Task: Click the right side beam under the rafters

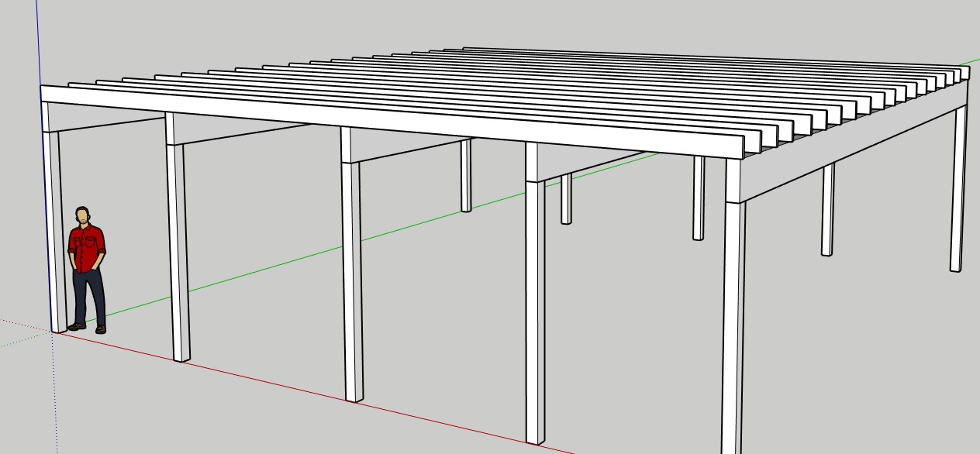Action: coord(853,151)
